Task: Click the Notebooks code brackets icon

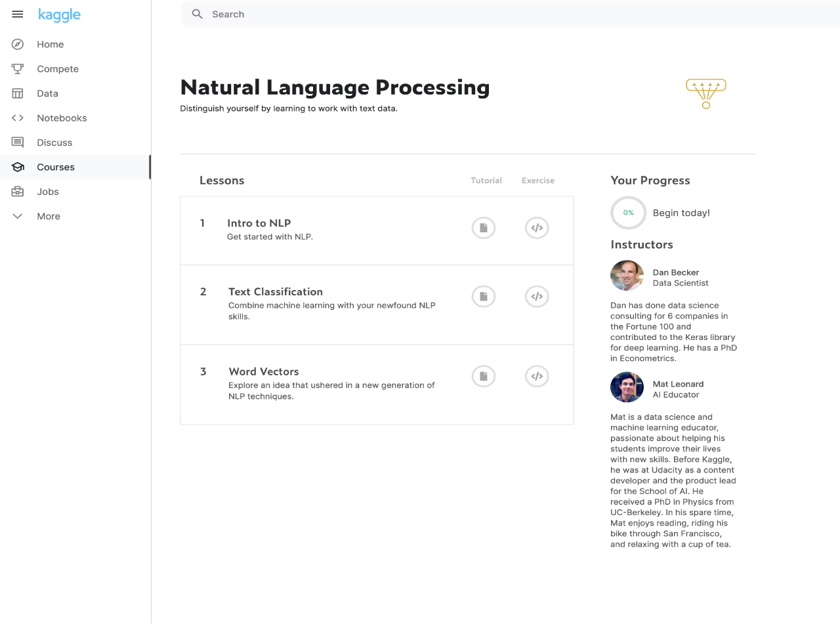Action: [18, 118]
